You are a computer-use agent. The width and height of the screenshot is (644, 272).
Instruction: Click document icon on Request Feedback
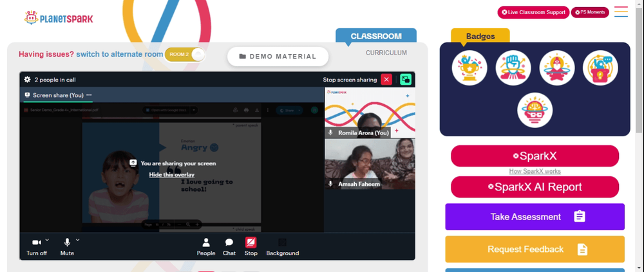(x=582, y=249)
